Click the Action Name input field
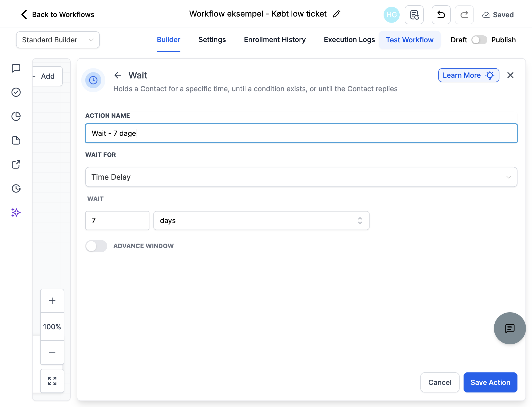This screenshot has width=532, height=407. 301,133
